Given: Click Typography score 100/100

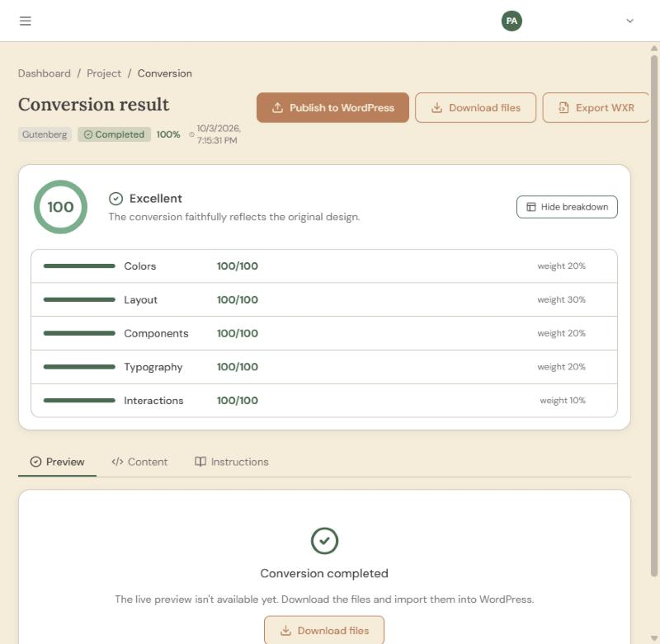Looking at the screenshot, I should pyautogui.click(x=238, y=367).
